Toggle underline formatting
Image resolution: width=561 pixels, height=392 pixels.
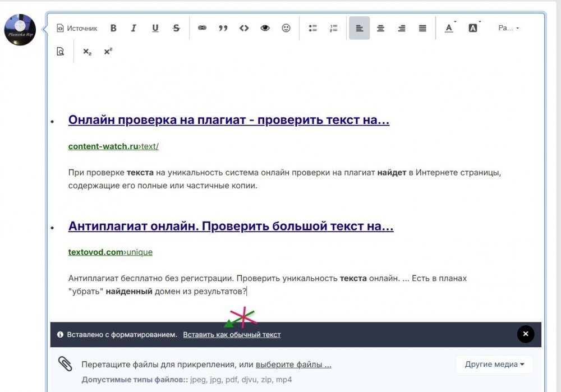click(x=155, y=28)
